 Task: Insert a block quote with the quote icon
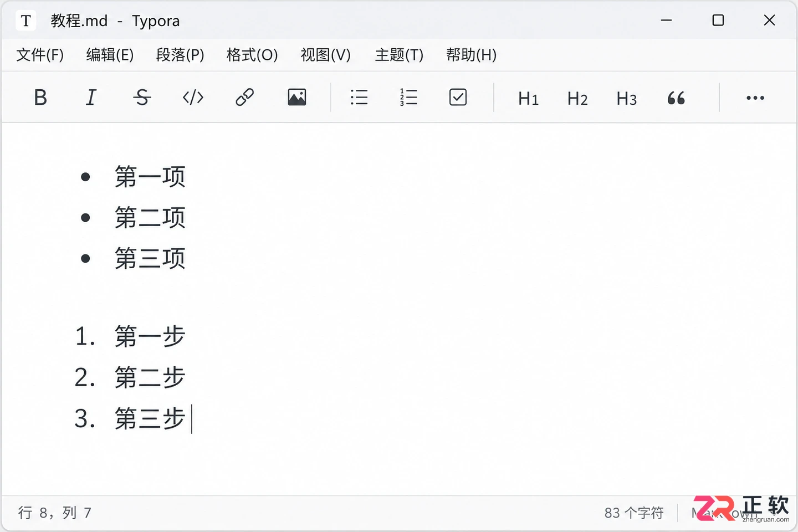[676, 98]
